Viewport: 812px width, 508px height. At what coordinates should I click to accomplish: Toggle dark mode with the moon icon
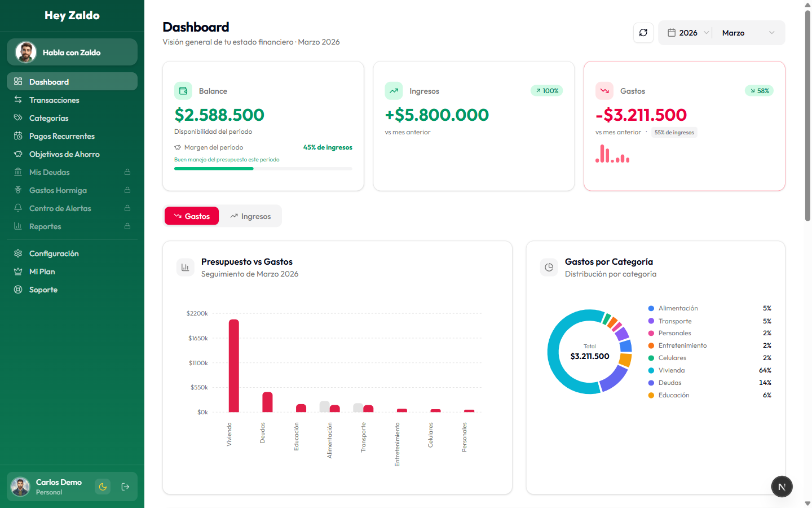(102, 486)
